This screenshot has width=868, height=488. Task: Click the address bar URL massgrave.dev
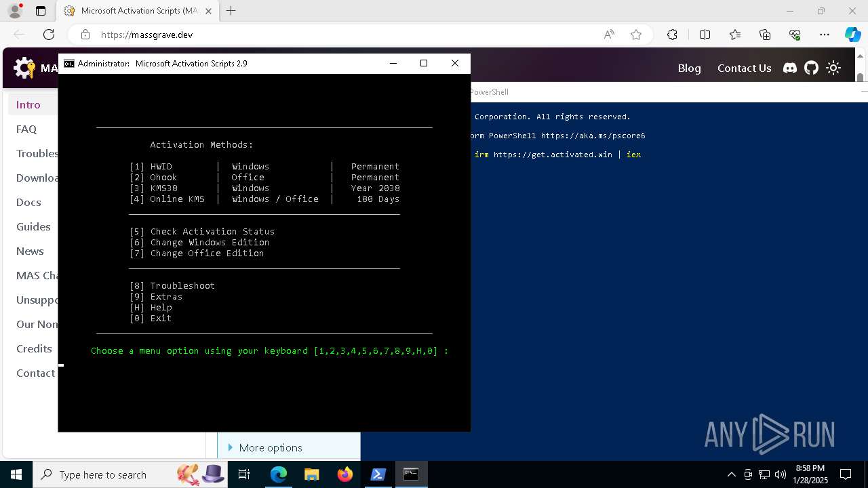pos(146,35)
